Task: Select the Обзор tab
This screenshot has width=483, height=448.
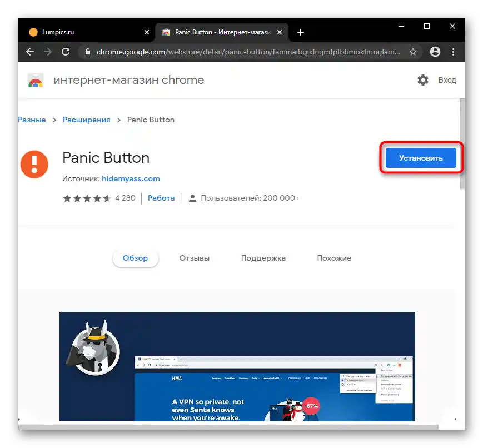Action: [135, 258]
